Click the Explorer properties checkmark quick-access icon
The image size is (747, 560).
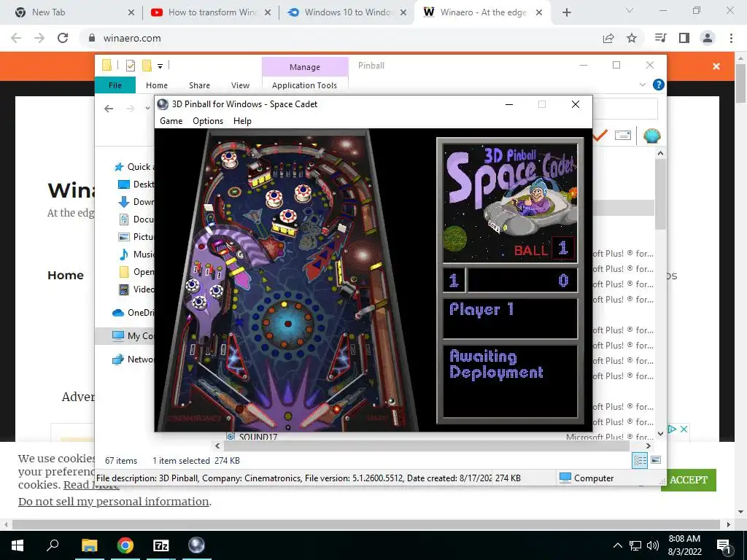(131, 66)
